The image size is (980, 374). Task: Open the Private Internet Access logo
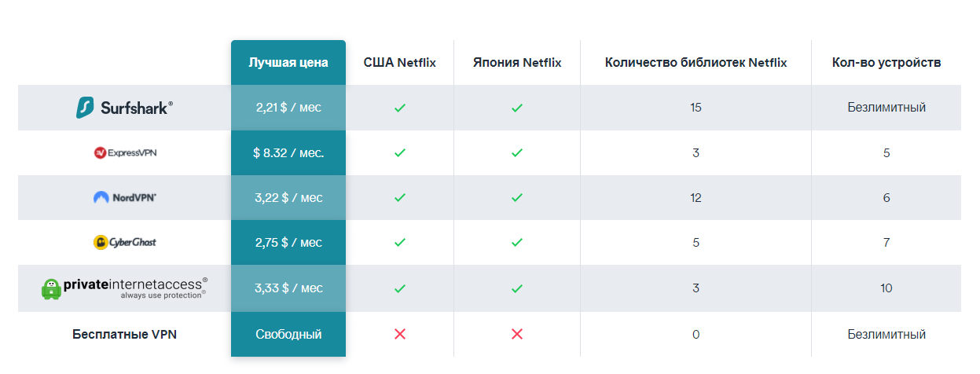tap(124, 288)
